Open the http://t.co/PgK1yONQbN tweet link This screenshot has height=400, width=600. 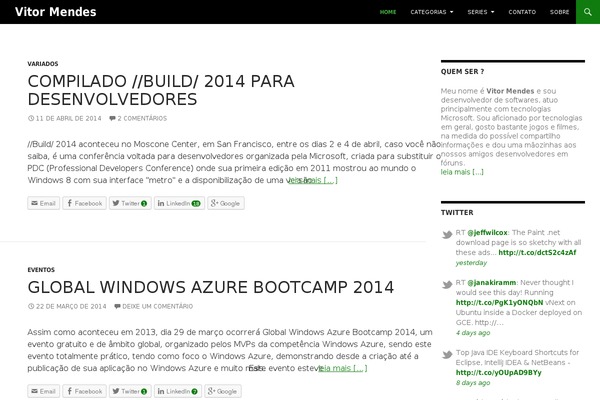[x=499, y=302]
